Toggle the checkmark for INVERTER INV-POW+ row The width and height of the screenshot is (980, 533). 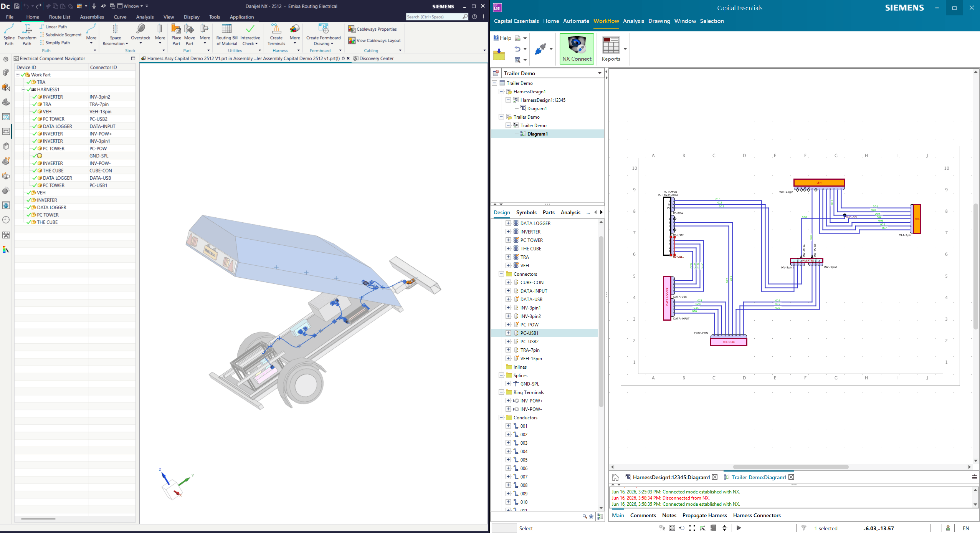(x=35, y=134)
